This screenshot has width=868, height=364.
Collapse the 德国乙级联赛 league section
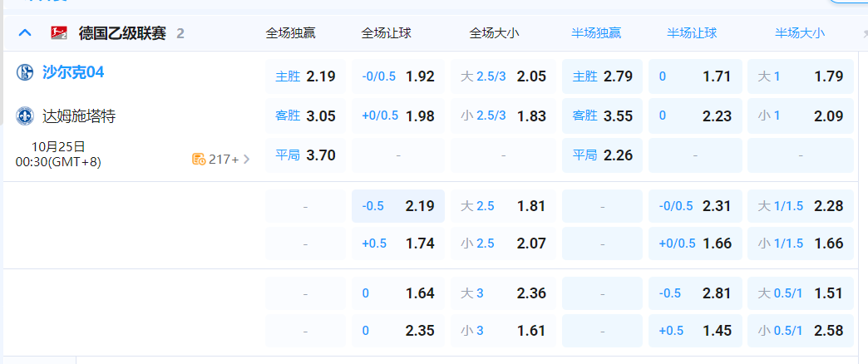(x=25, y=33)
